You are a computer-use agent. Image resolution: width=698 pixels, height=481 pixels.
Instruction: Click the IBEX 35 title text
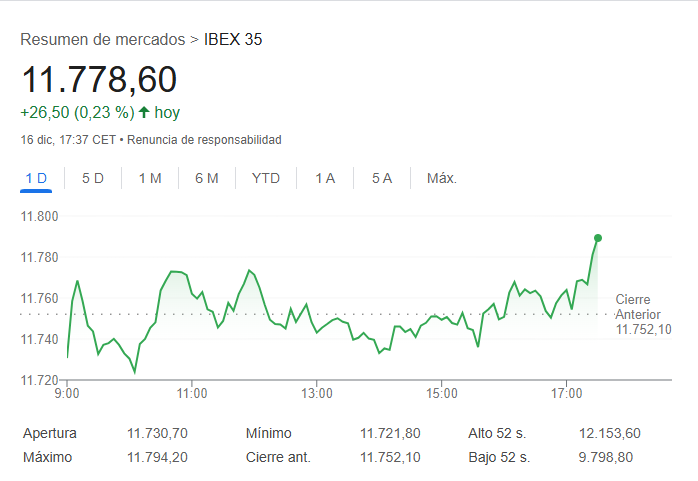[233, 40]
